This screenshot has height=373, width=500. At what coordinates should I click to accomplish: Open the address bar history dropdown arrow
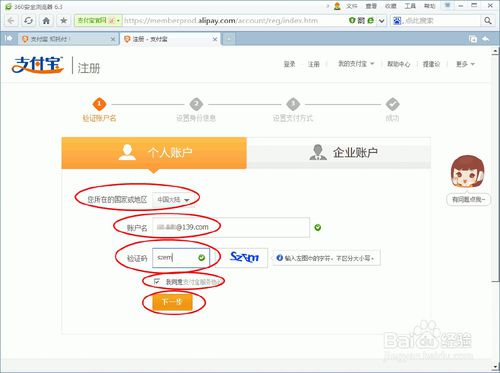[381, 21]
